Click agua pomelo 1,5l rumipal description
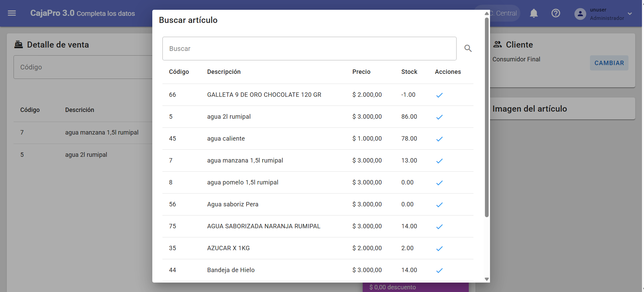Viewport: 644px width, 292px height. click(x=243, y=182)
